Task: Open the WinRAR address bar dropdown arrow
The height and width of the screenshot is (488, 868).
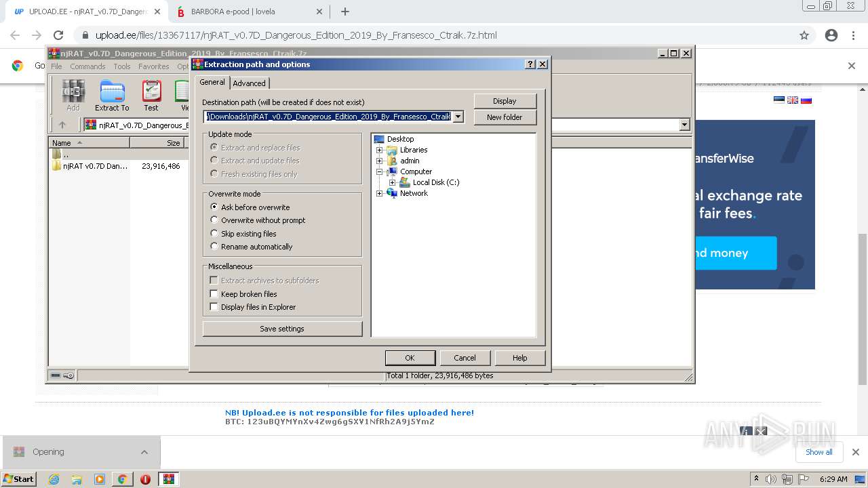Action: 684,125
